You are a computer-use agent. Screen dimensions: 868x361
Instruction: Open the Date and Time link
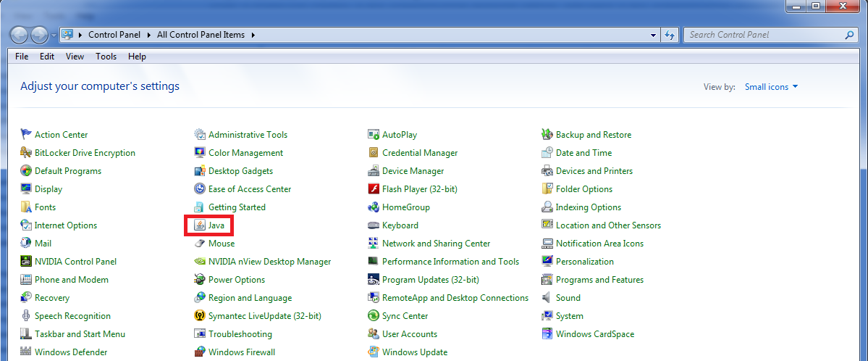pyautogui.click(x=583, y=152)
